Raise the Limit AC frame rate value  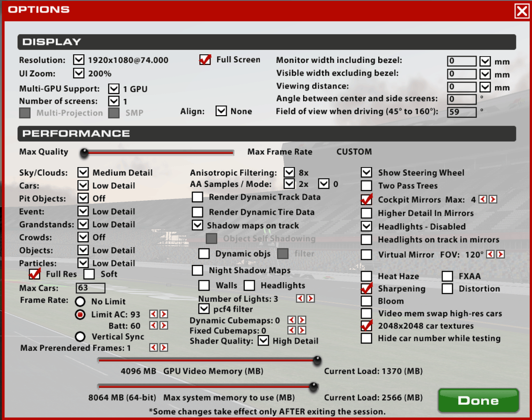[x=164, y=314]
